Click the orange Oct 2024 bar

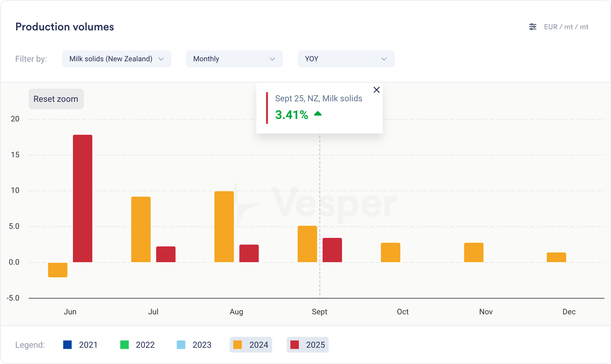(x=390, y=253)
